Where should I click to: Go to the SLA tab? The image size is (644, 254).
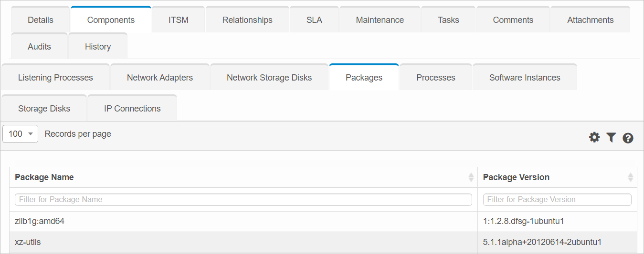tap(314, 20)
